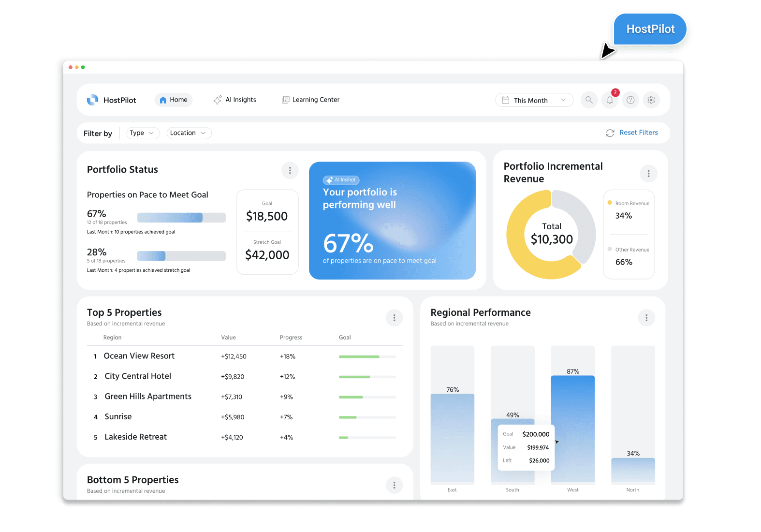The width and height of the screenshot is (761, 532).
Task: Switch to Learning Center tab
Action: coord(311,100)
